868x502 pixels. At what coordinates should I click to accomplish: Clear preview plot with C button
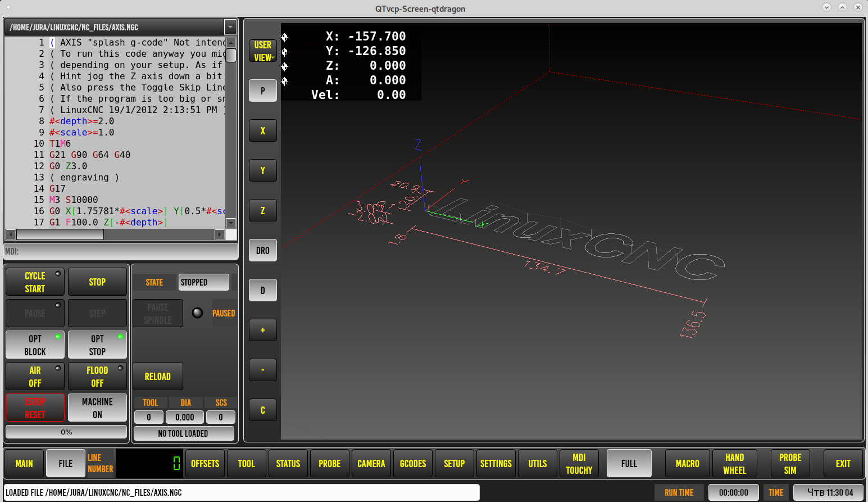pyautogui.click(x=263, y=410)
